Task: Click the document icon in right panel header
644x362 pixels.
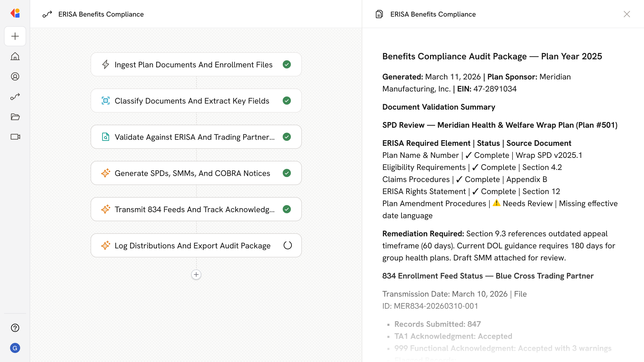Action: 379,14
